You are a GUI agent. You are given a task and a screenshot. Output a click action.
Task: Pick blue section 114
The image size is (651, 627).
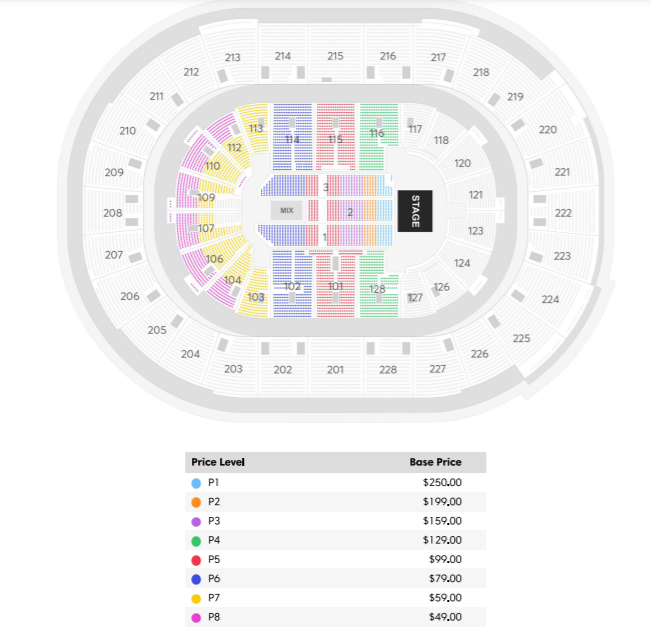[292, 137]
